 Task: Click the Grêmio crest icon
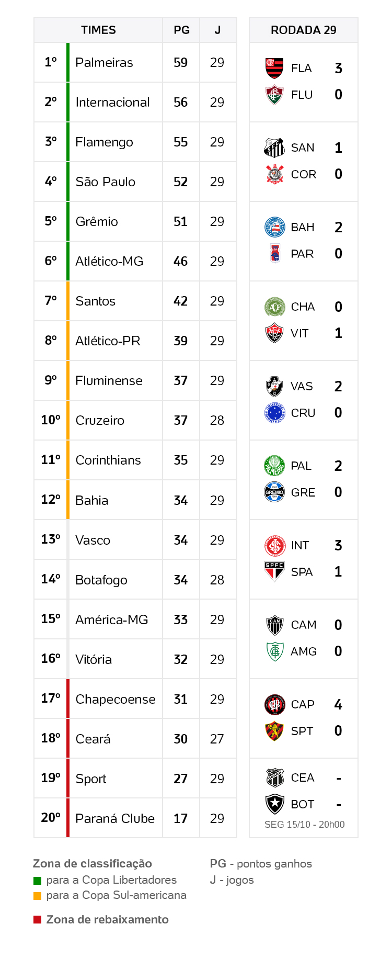coord(274,492)
